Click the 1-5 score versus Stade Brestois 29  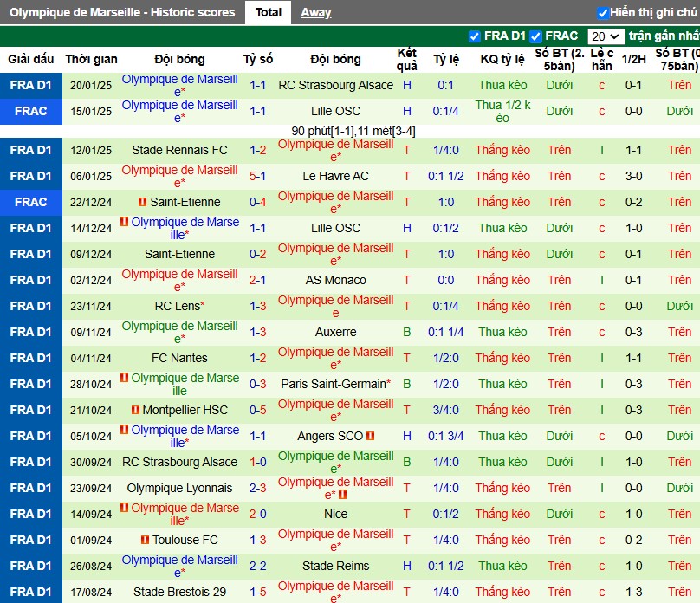tap(257, 592)
